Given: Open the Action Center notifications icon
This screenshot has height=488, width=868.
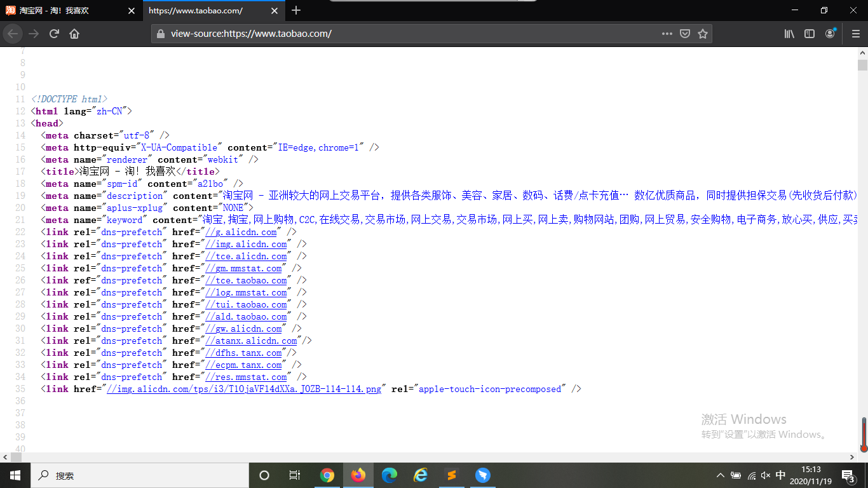Looking at the screenshot, I should (x=848, y=475).
